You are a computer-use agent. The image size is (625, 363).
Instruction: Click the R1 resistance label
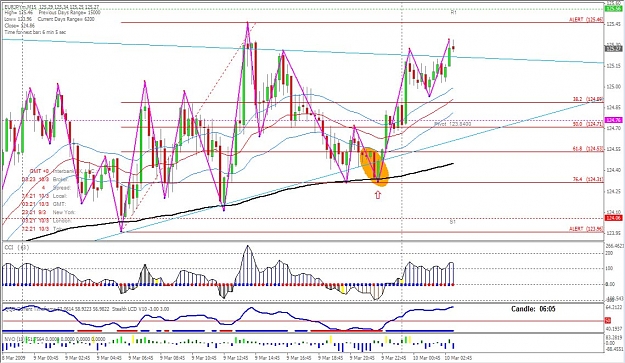pyautogui.click(x=454, y=13)
